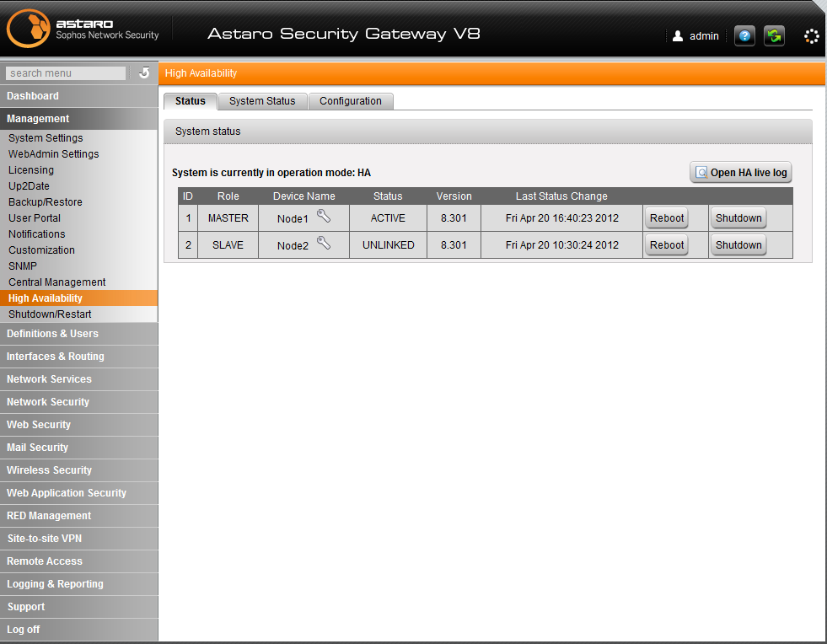
Task: Expand the Network Security menu section
Action: click(48, 402)
